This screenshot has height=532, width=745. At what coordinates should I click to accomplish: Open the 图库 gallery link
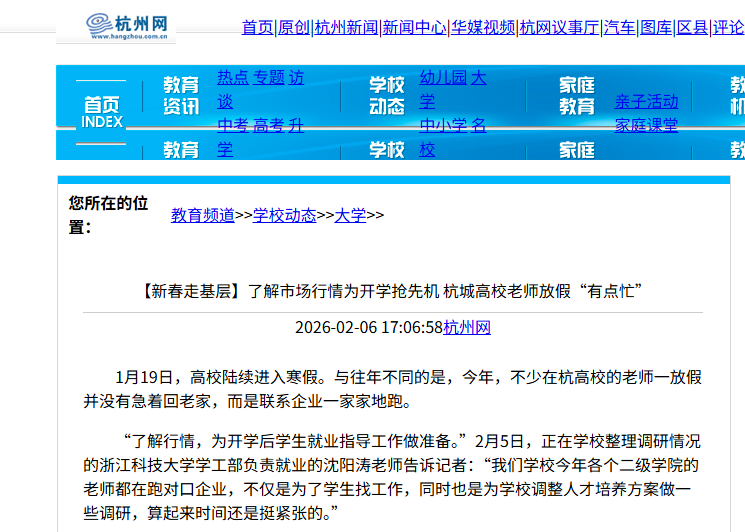click(x=655, y=27)
